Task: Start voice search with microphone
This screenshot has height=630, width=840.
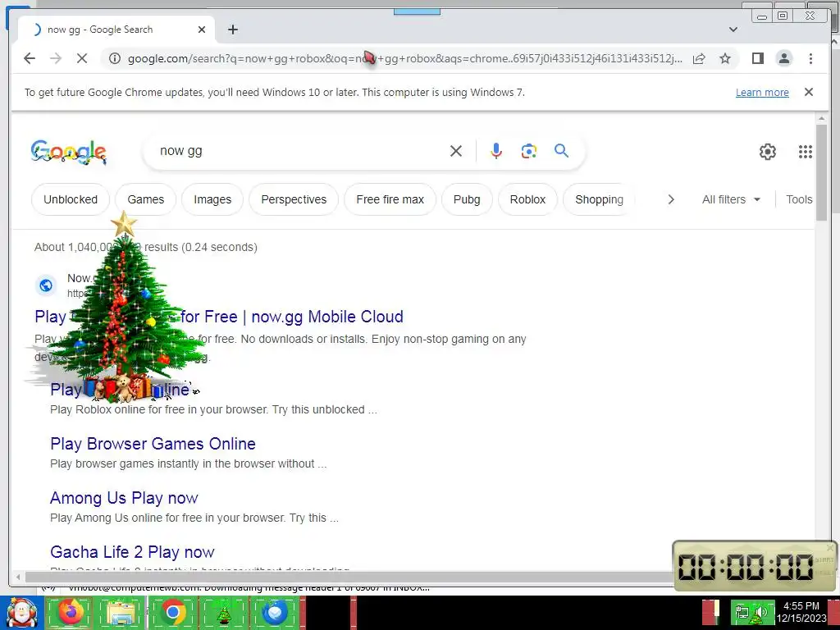Action: point(496,151)
